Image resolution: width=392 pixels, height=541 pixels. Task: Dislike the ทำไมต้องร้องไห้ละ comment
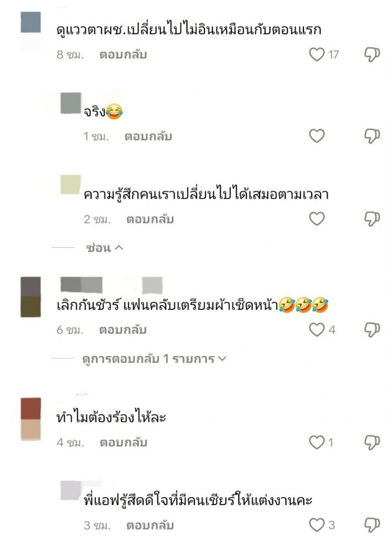coord(372,442)
